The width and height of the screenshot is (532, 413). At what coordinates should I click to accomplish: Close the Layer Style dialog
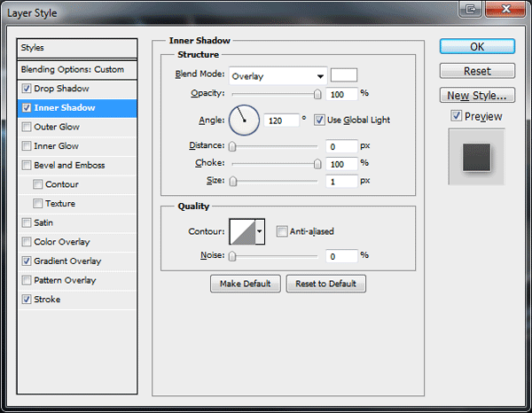tap(505, 9)
